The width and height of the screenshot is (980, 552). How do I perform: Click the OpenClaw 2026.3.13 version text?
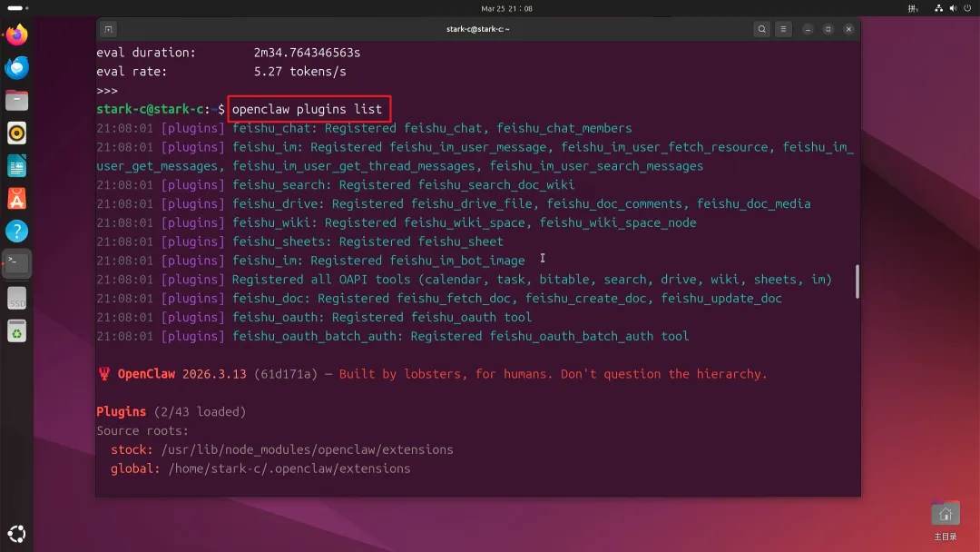(181, 374)
